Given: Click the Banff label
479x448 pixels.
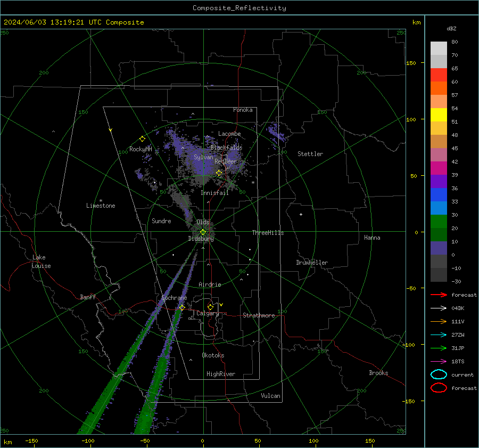Looking at the screenshot, I should coord(88,297).
